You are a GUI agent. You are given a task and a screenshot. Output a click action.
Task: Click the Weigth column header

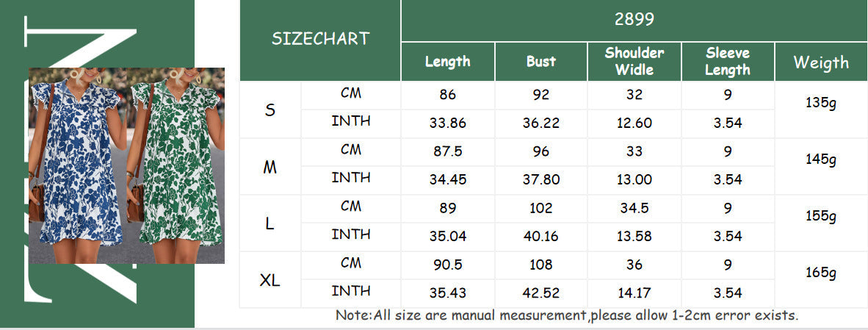(x=821, y=62)
